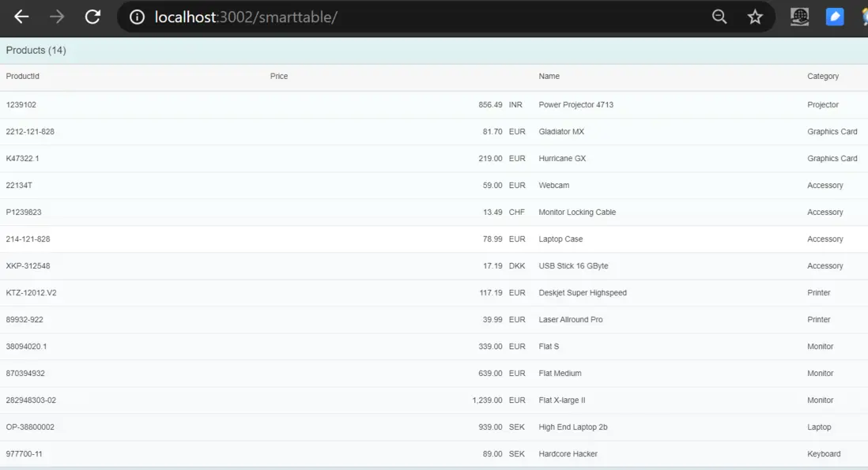Go back to the previous page

21,17
